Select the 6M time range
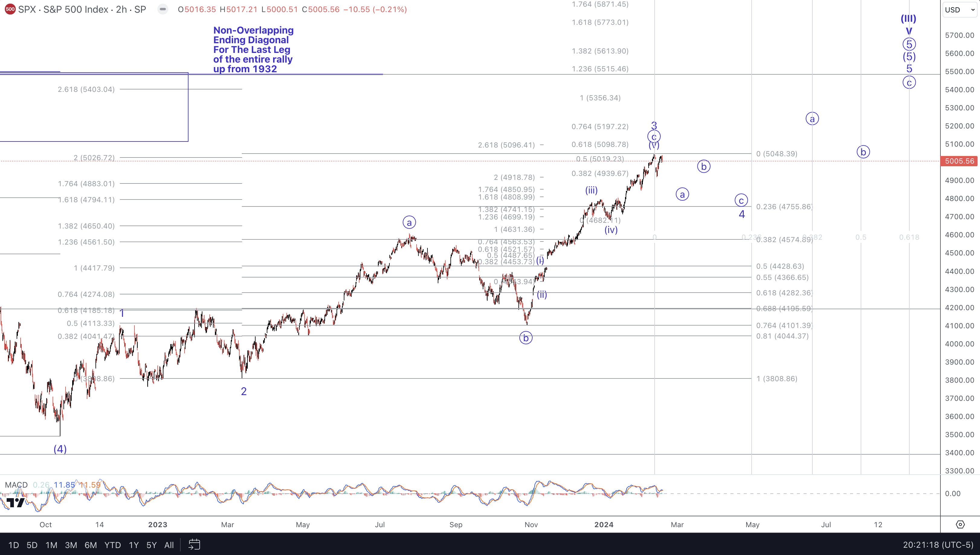The height and width of the screenshot is (555, 980). pos(91,545)
